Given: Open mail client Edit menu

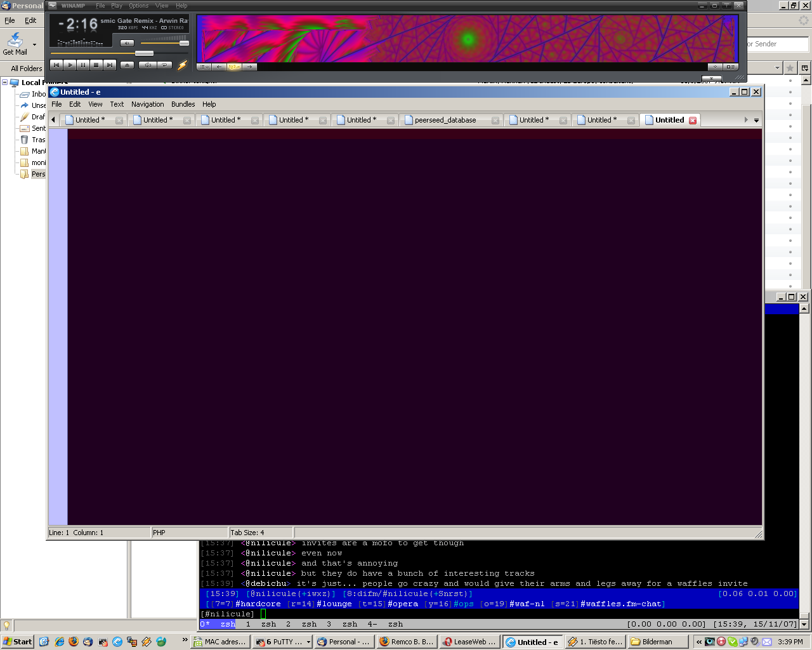Looking at the screenshot, I should (30, 20).
